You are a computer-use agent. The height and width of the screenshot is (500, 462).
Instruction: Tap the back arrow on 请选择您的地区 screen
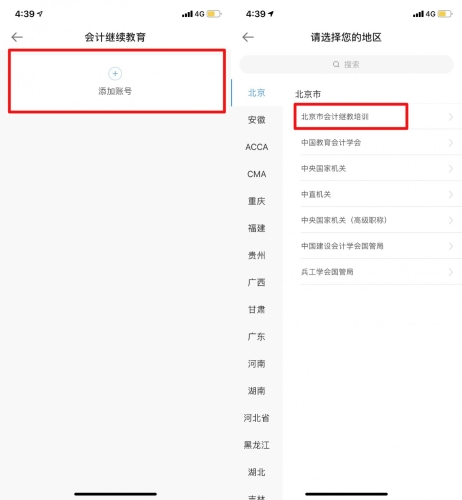[248, 37]
